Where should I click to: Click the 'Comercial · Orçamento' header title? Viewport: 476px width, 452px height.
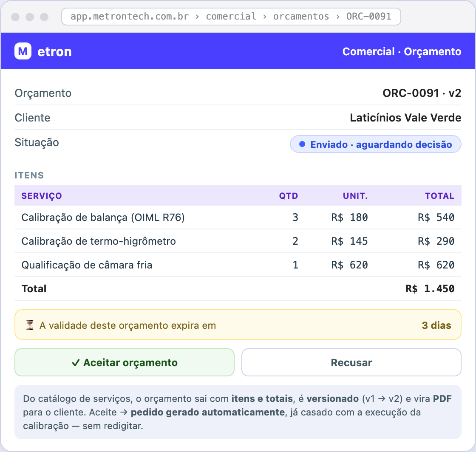pos(402,51)
